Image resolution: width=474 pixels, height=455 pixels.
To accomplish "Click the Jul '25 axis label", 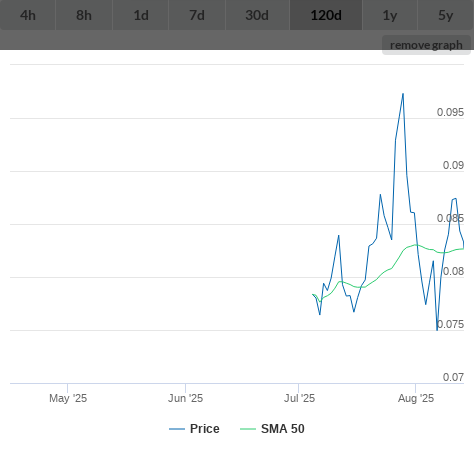I will [x=299, y=398].
